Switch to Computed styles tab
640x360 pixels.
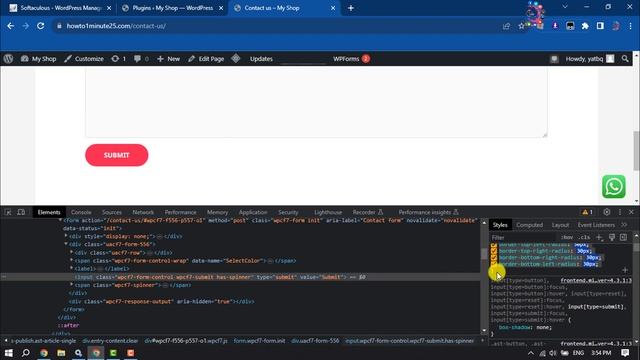click(529, 225)
